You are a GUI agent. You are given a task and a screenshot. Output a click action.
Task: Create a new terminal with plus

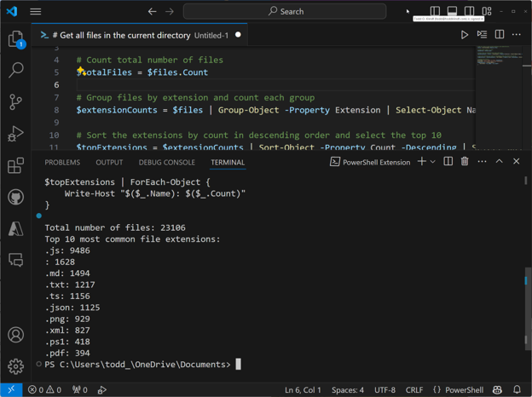pyautogui.click(x=422, y=161)
